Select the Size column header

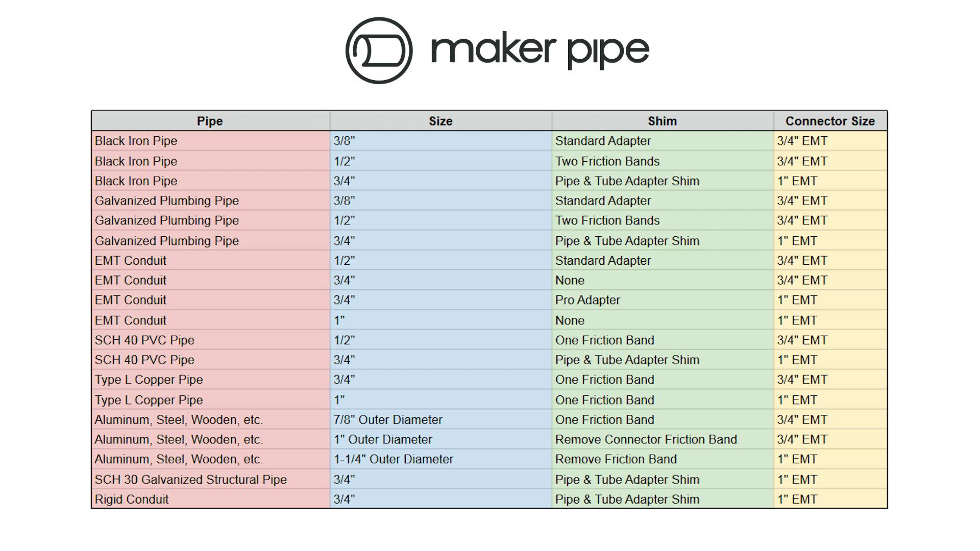(x=440, y=121)
